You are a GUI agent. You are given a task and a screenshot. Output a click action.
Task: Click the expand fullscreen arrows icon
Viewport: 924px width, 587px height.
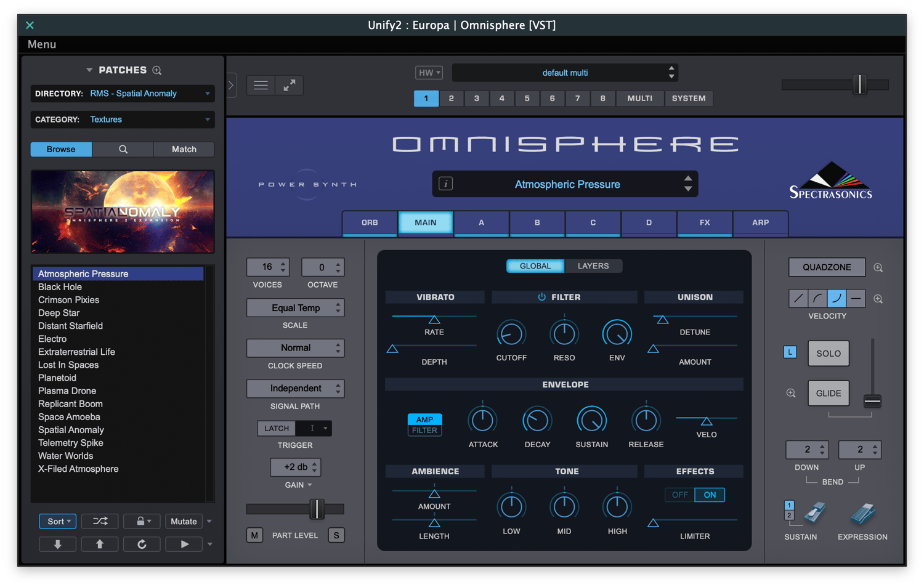[289, 85]
